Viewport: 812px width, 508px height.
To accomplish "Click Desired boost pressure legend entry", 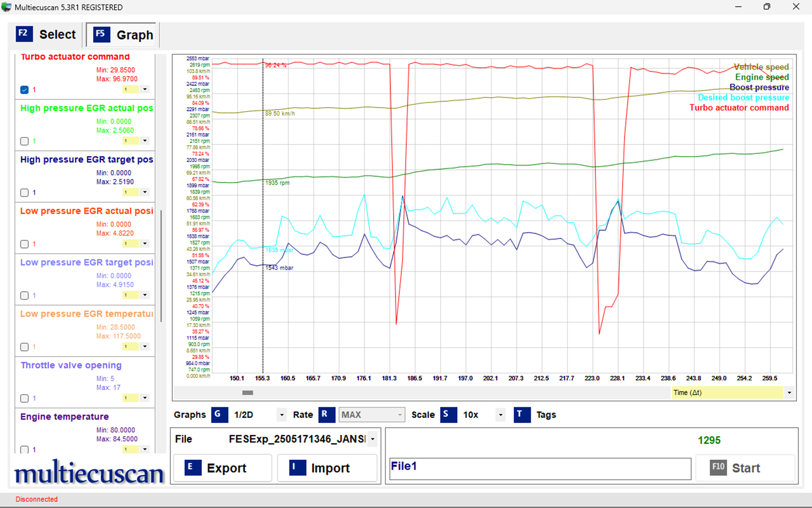I will (743, 98).
